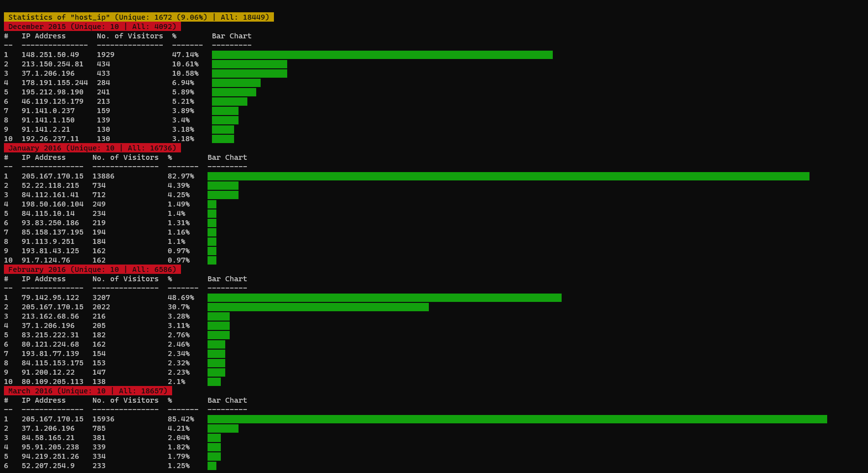Image resolution: width=868 pixels, height=473 pixels.
Task: Click IP address 91.141.2.21
Action: click(46, 129)
